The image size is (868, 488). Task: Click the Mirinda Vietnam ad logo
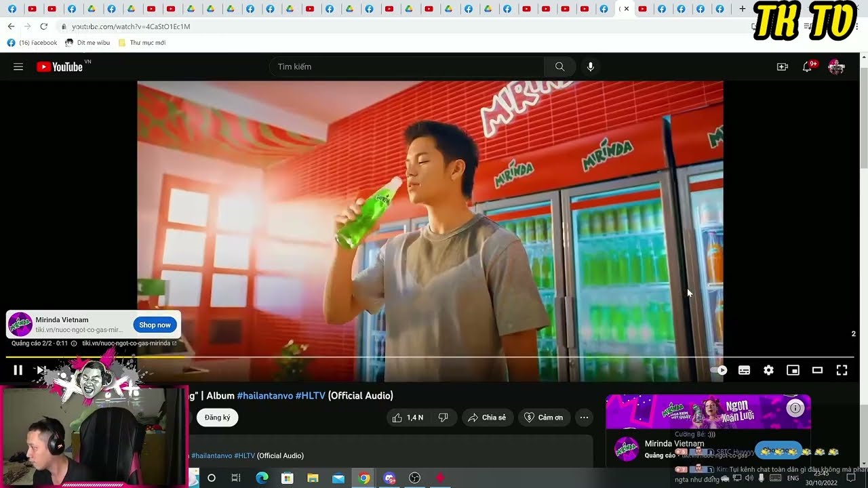click(x=20, y=325)
